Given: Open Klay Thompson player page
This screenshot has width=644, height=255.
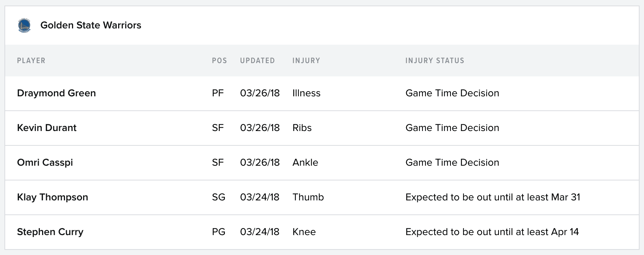Looking at the screenshot, I should click(52, 197).
